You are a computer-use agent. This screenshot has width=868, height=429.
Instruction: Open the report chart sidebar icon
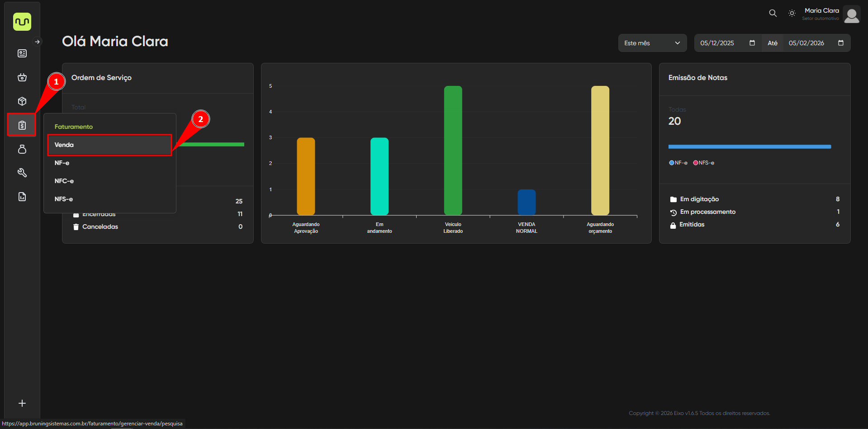[22, 197]
